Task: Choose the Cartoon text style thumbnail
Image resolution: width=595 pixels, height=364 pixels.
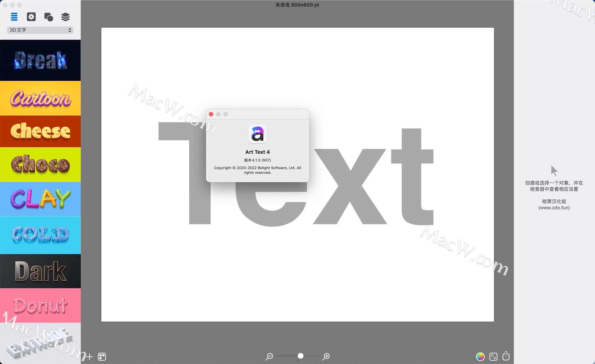Action: (x=40, y=98)
